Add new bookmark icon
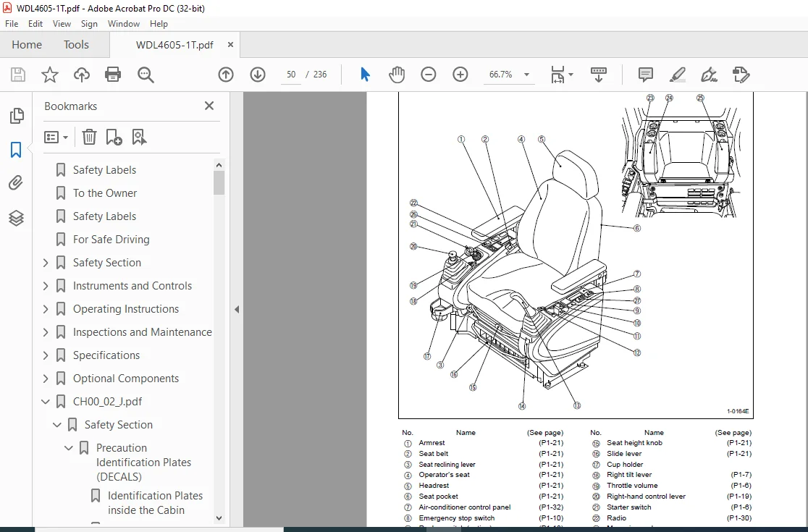The width and height of the screenshot is (808, 532). pyautogui.click(x=114, y=137)
